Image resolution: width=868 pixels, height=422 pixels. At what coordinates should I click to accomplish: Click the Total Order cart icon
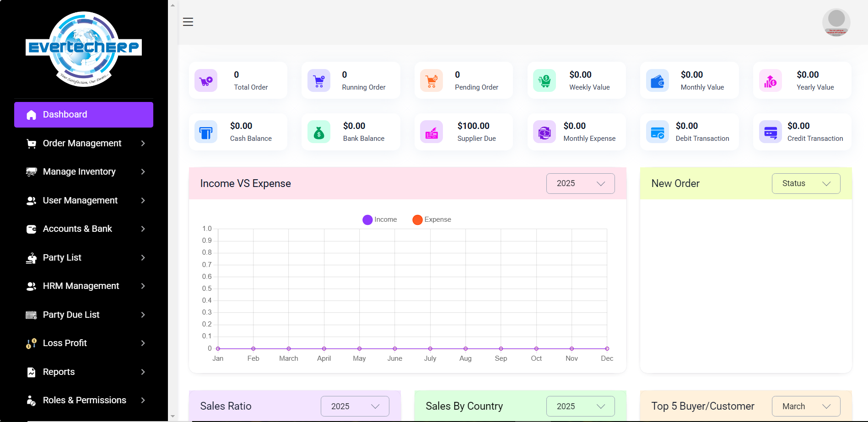point(206,81)
